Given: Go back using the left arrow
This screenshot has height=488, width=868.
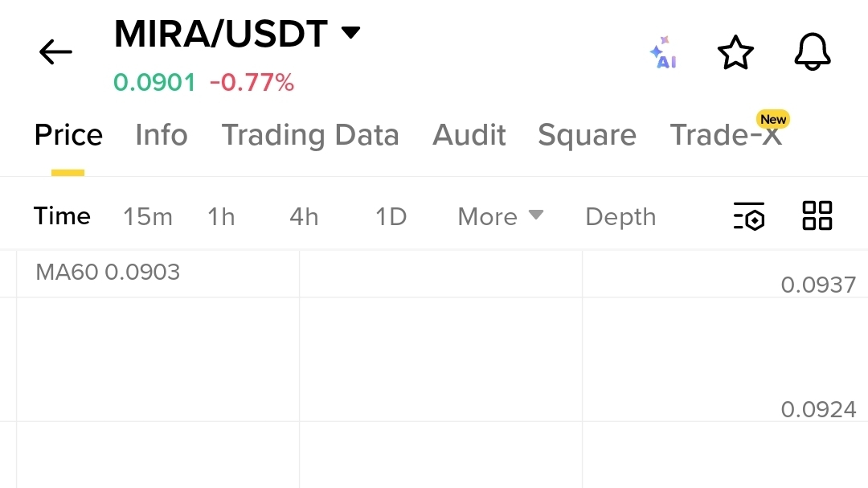Looking at the screenshot, I should 55,52.
